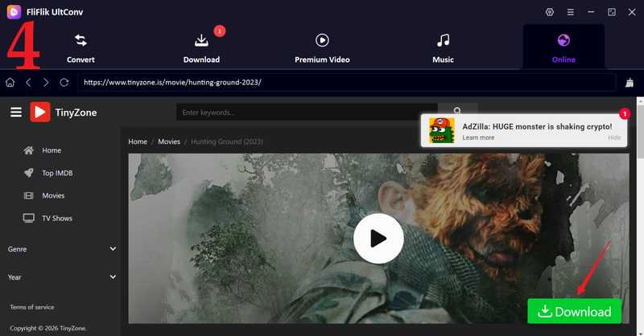Click the scrollbar up arrow

640,100
